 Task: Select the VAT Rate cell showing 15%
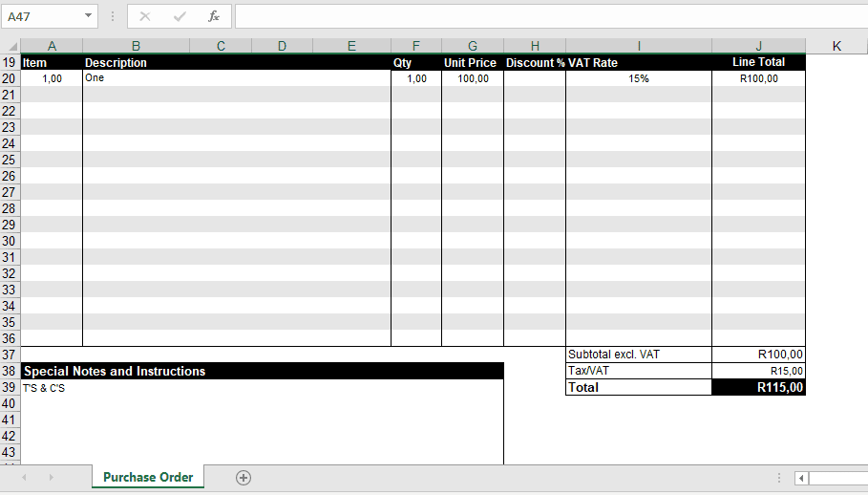click(x=638, y=78)
